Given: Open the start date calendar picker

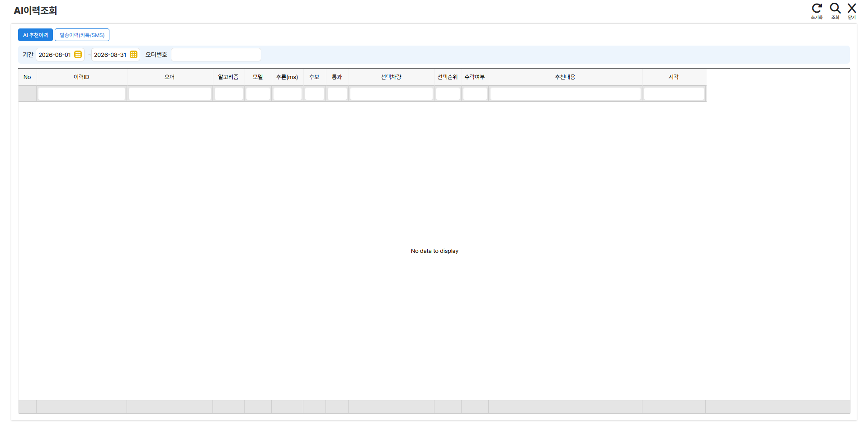Looking at the screenshot, I should pyautogui.click(x=78, y=55).
